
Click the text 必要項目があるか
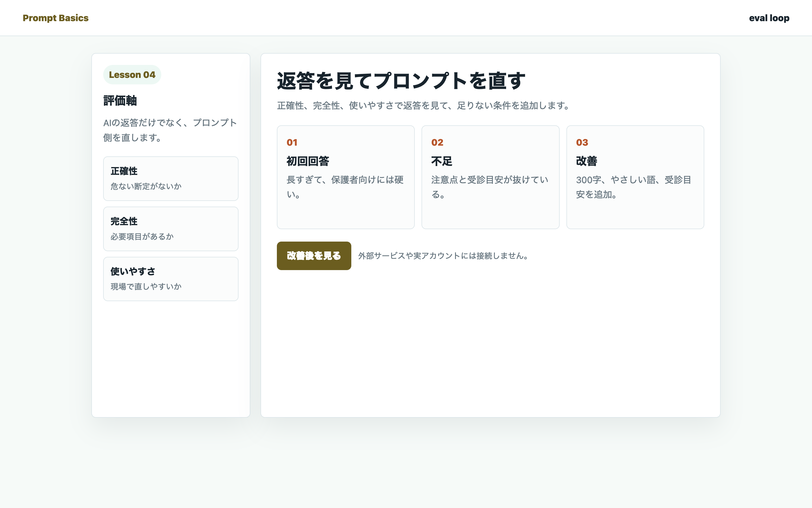pos(142,237)
